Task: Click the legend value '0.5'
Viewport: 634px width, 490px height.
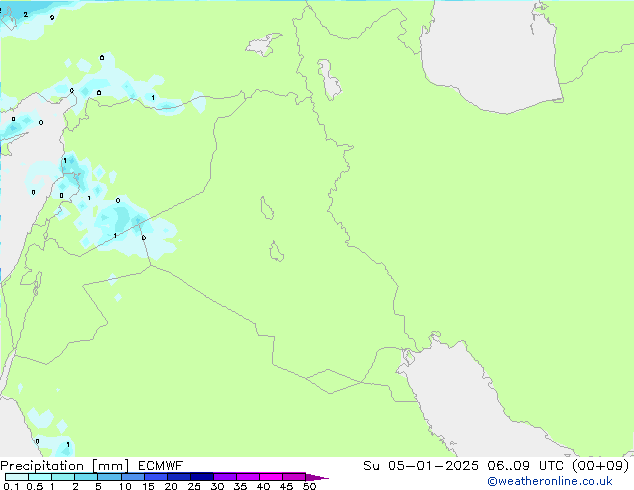Action: (35, 486)
